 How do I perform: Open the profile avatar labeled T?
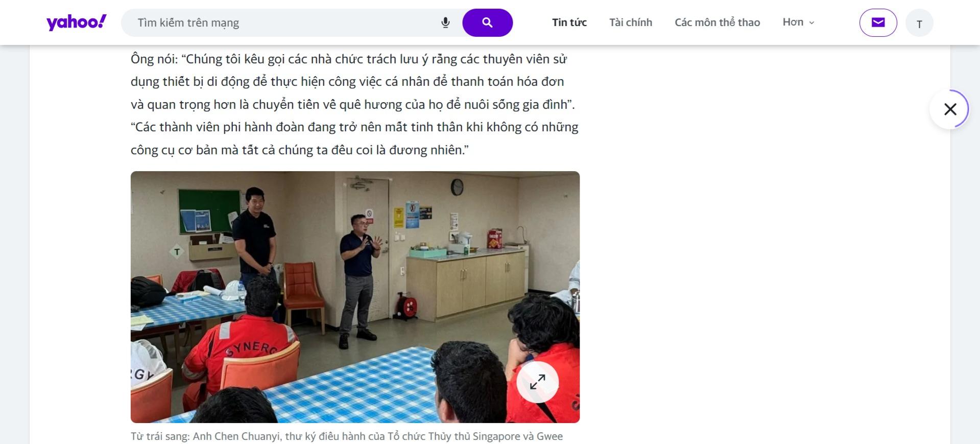[919, 23]
